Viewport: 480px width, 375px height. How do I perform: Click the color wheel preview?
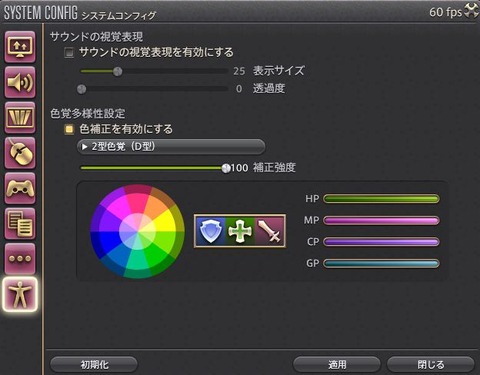pos(137,231)
